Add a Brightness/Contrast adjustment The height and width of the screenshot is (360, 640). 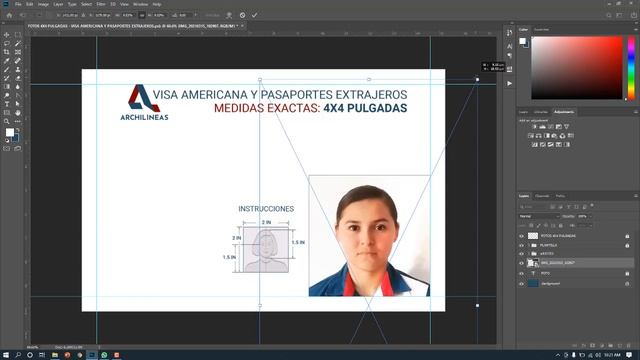click(534, 127)
